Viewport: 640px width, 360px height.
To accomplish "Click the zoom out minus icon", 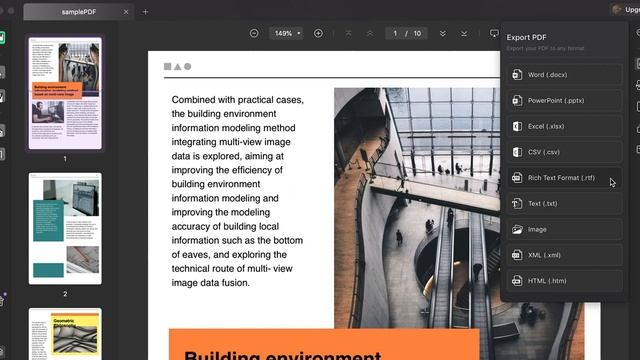I will pyautogui.click(x=254, y=33).
